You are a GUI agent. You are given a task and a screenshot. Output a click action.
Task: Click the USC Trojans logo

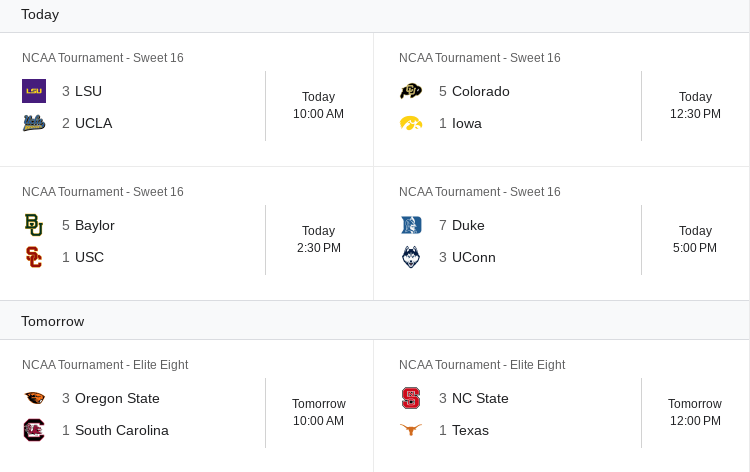pyautogui.click(x=34, y=257)
